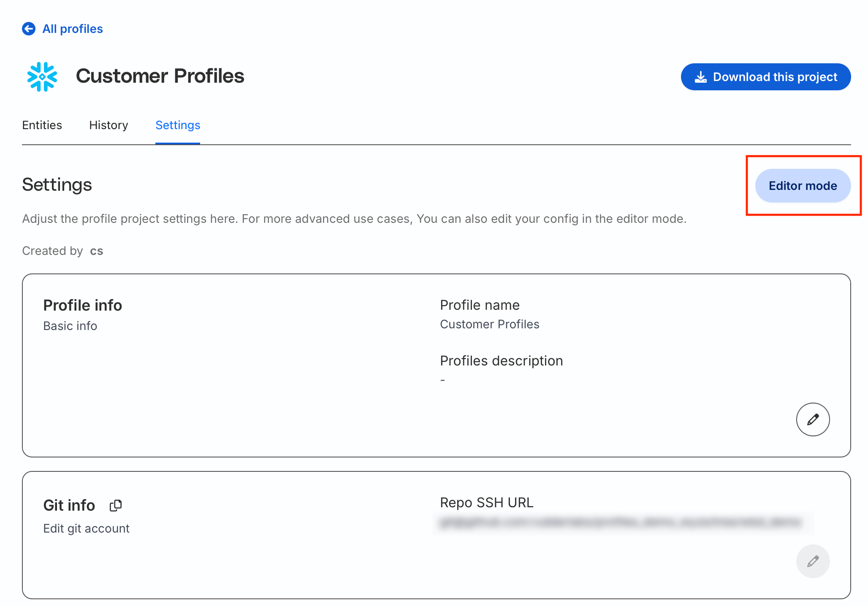
Task: Click the Settings section heading
Action: tap(57, 185)
